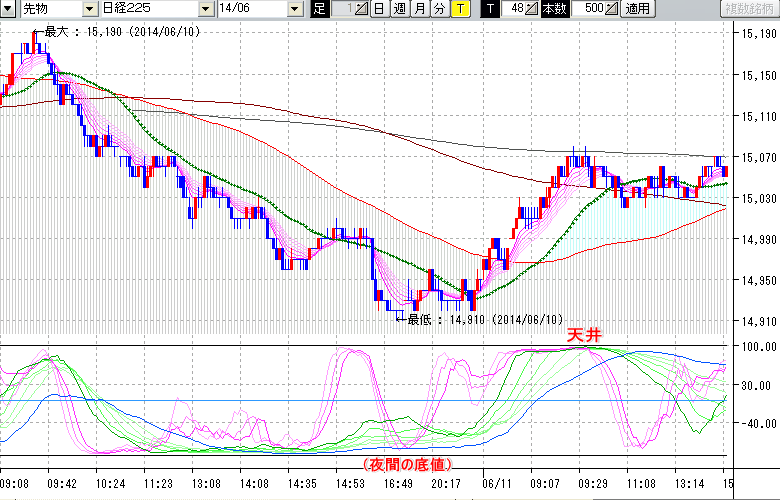Click the T field showing 48
780x500 pixels.
point(514,9)
